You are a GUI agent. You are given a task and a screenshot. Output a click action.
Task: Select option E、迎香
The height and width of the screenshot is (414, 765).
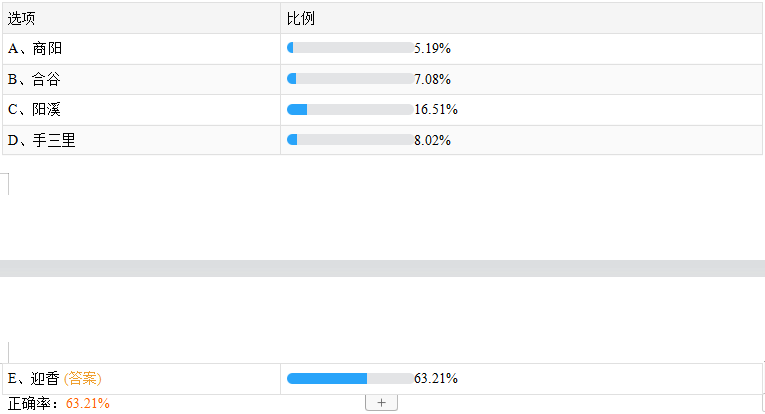click(34, 378)
